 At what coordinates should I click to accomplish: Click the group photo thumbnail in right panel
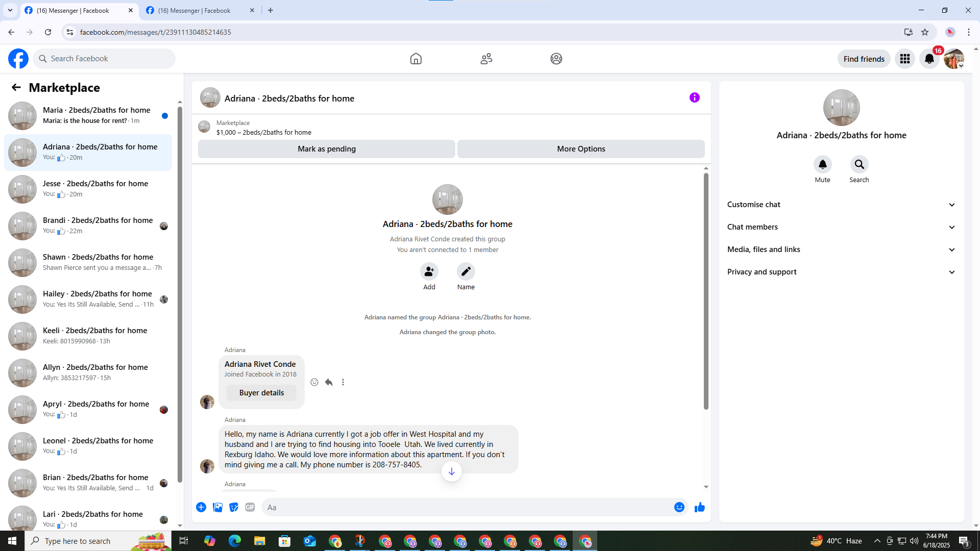(842, 108)
